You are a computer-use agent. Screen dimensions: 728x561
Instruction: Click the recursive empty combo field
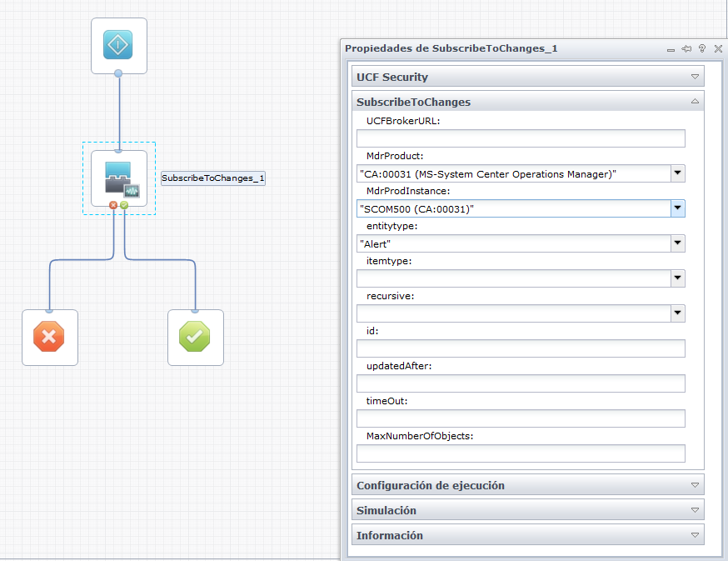coord(513,313)
